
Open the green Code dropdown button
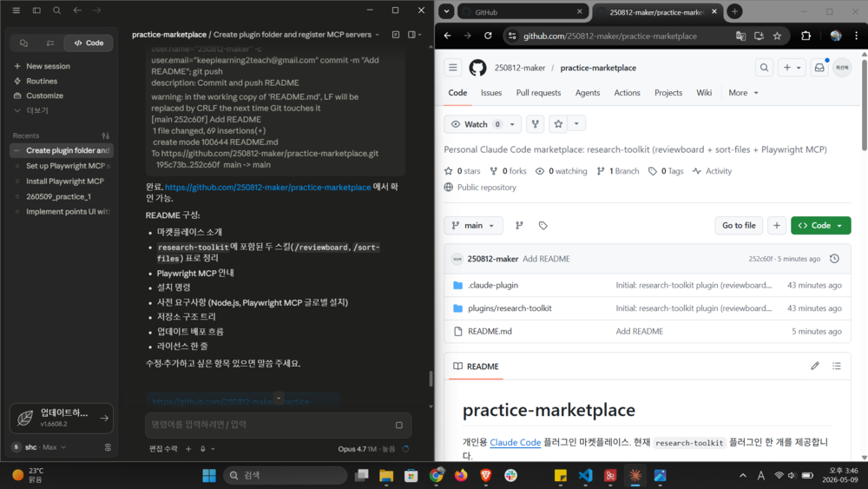[821, 226]
